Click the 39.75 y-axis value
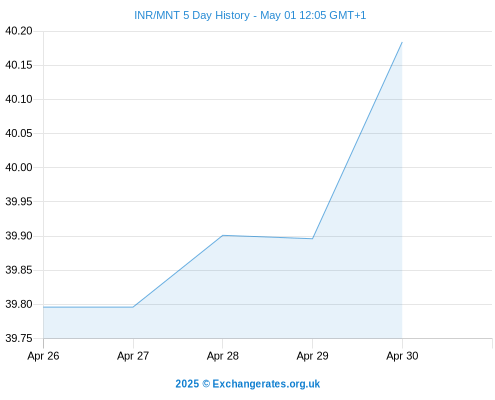Screen dimensions: 495x400 pyautogui.click(x=19, y=338)
